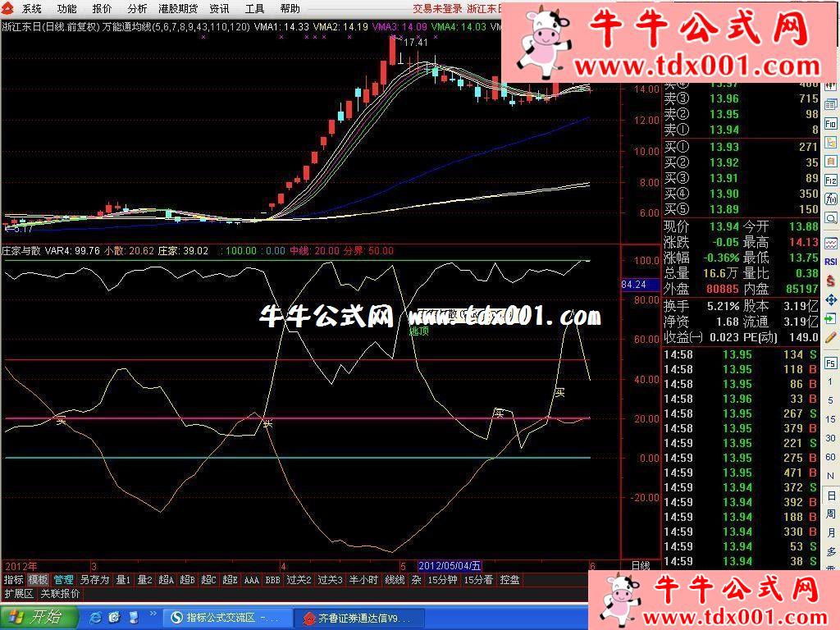Click the blue four-way arrows icon

(831, 300)
